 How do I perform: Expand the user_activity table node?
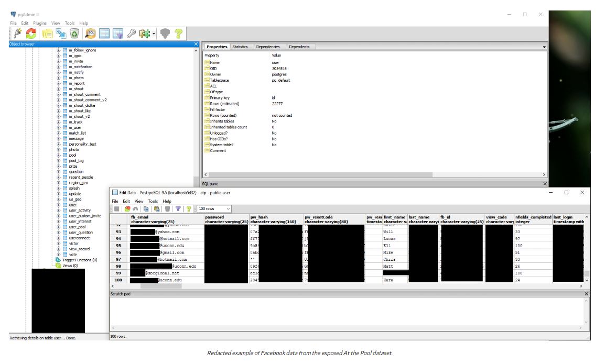(59, 211)
